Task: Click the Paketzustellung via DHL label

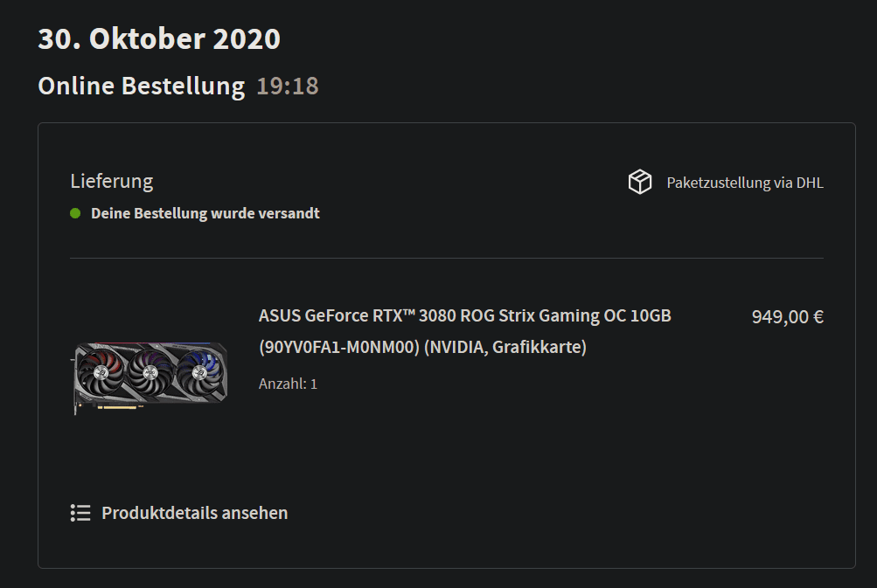Action: point(744,183)
